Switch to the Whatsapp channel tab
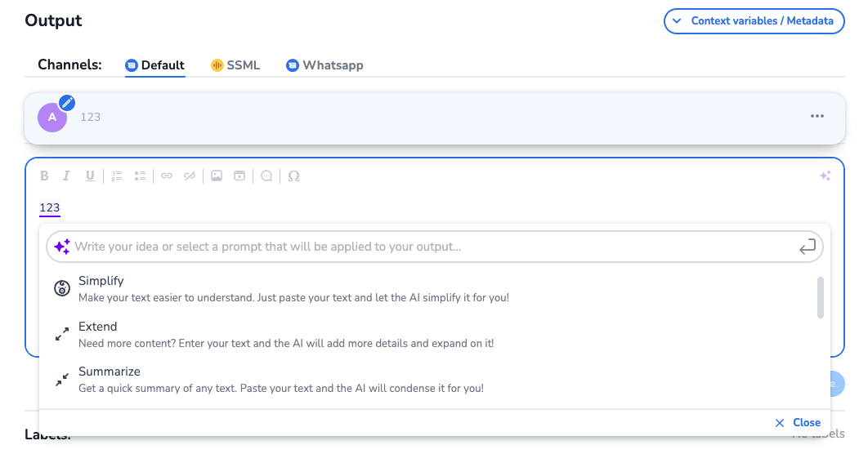Image resolution: width=868 pixels, height=463 pixels. click(324, 65)
